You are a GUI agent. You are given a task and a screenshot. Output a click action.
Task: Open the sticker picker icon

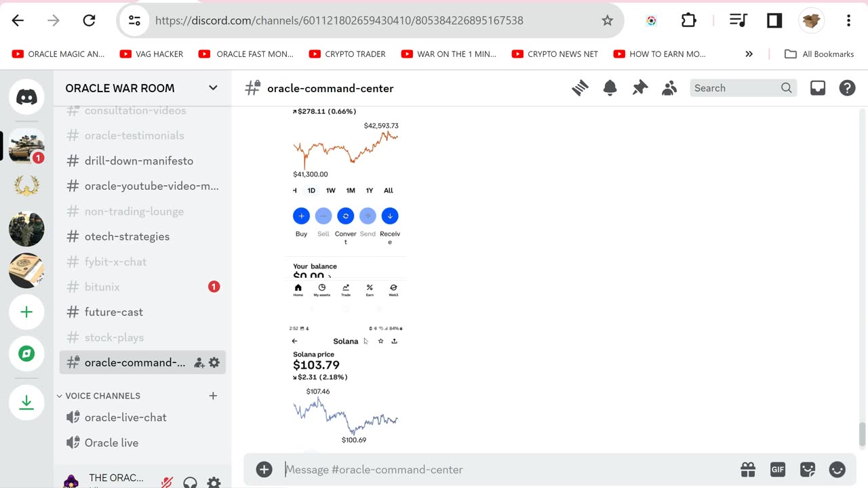point(808,470)
